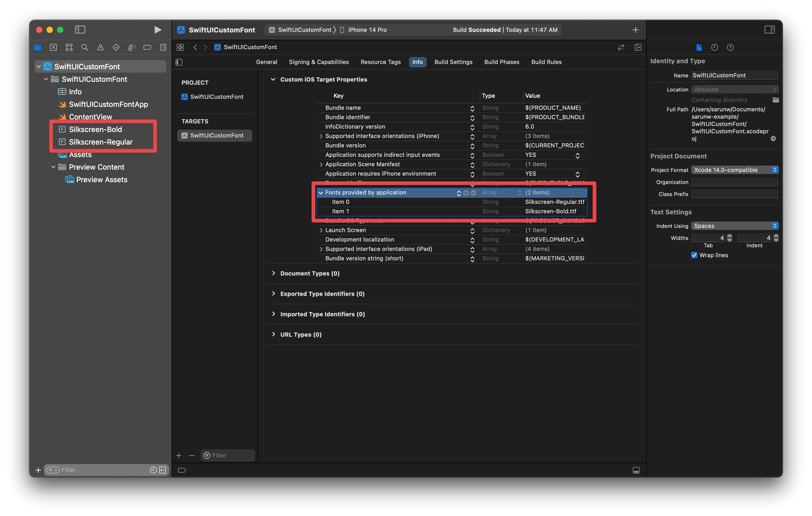Switch to the Build Settings tab

453,61
